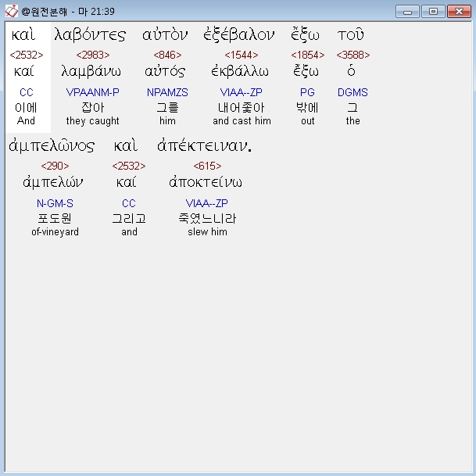Click the lemma ἀμπελών
The height and width of the screenshot is (476, 476).
click(53, 182)
